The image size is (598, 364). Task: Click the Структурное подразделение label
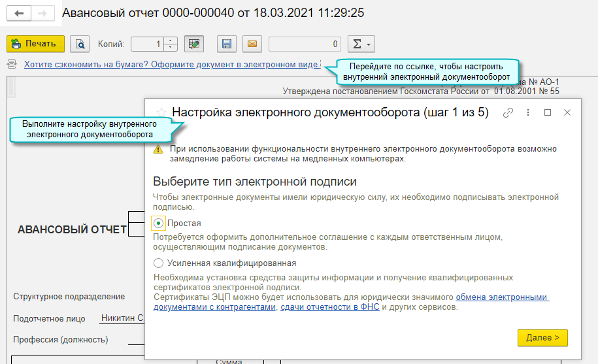69,297
